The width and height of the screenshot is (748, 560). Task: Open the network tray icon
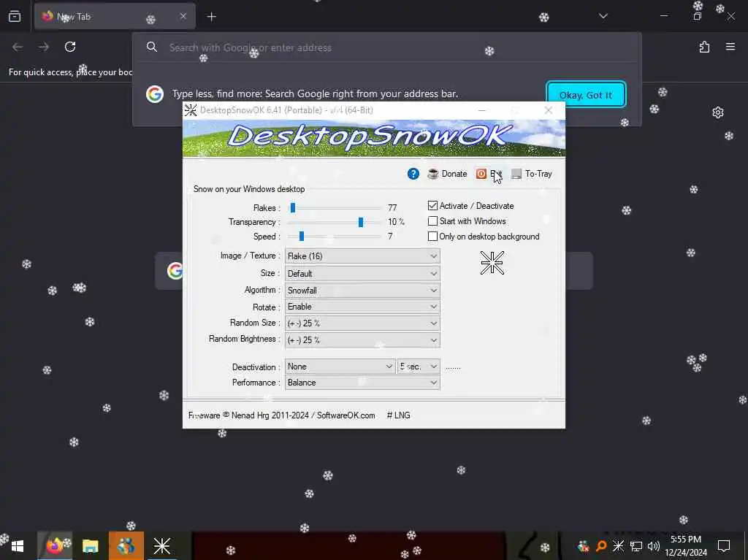point(636,546)
